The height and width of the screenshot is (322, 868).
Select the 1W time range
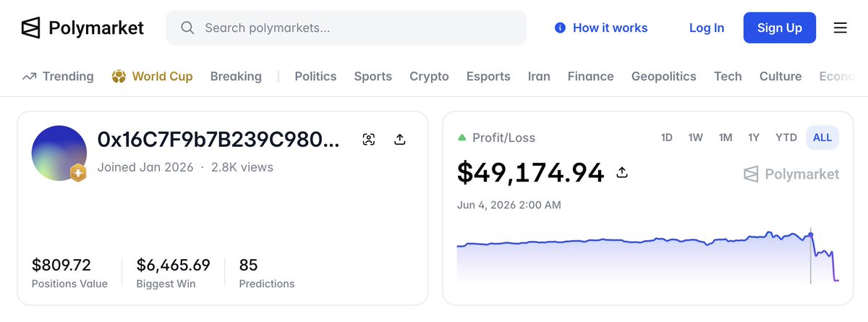point(695,137)
